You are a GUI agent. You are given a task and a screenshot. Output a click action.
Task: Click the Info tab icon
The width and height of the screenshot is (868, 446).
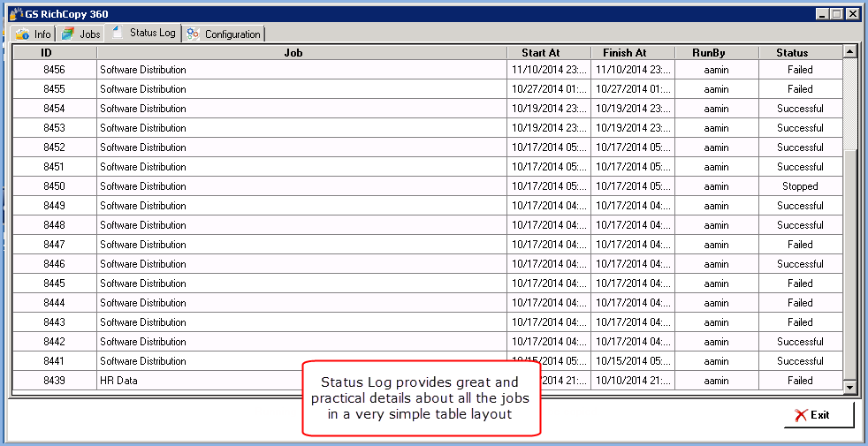(x=23, y=34)
